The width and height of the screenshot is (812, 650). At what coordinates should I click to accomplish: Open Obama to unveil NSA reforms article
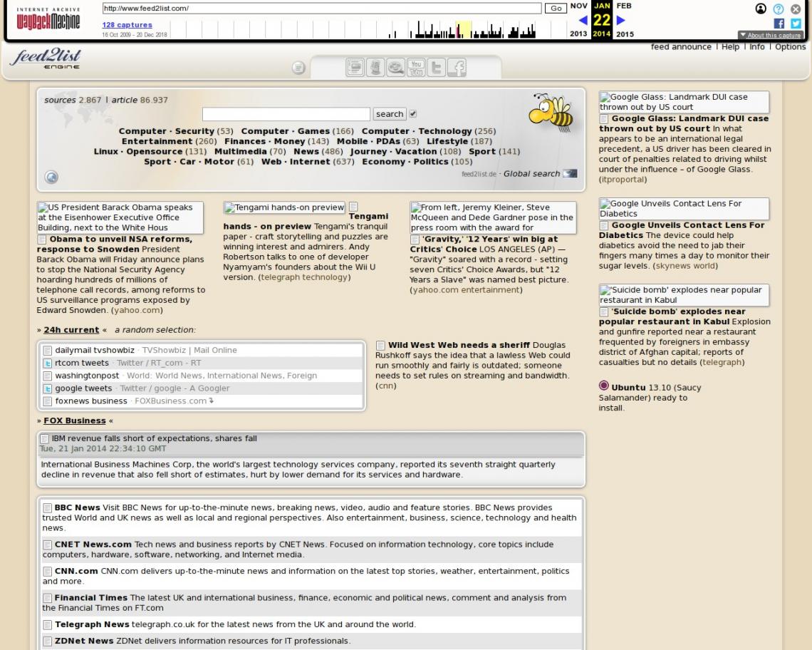coord(114,244)
